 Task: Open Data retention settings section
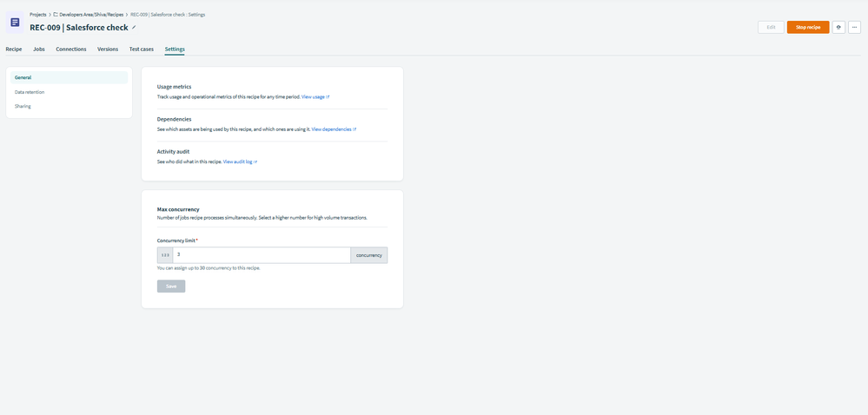pos(30,92)
